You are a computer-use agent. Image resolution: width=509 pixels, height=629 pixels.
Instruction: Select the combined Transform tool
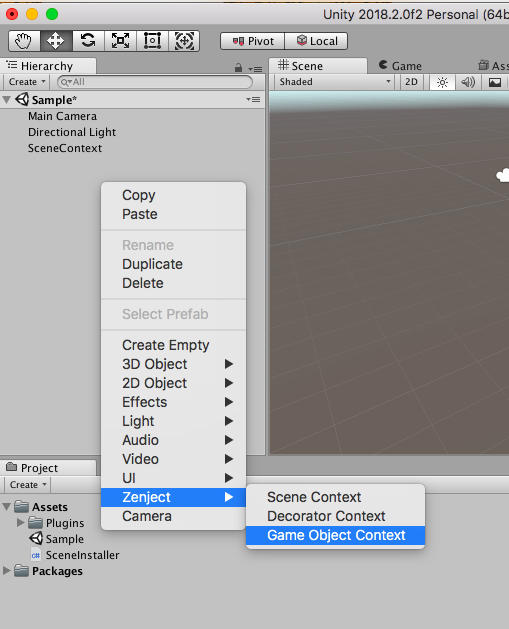184,41
